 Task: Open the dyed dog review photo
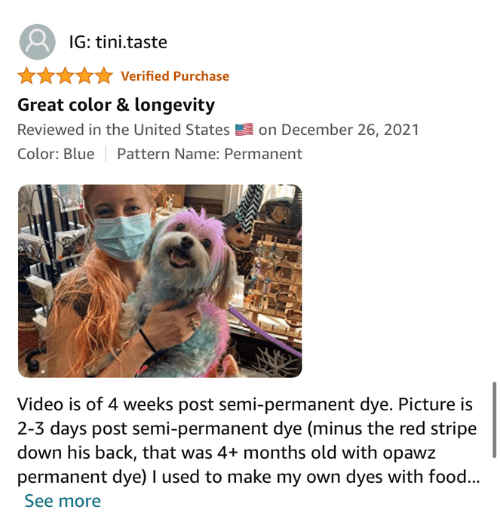pyautogui.click(x=160, y=281)
